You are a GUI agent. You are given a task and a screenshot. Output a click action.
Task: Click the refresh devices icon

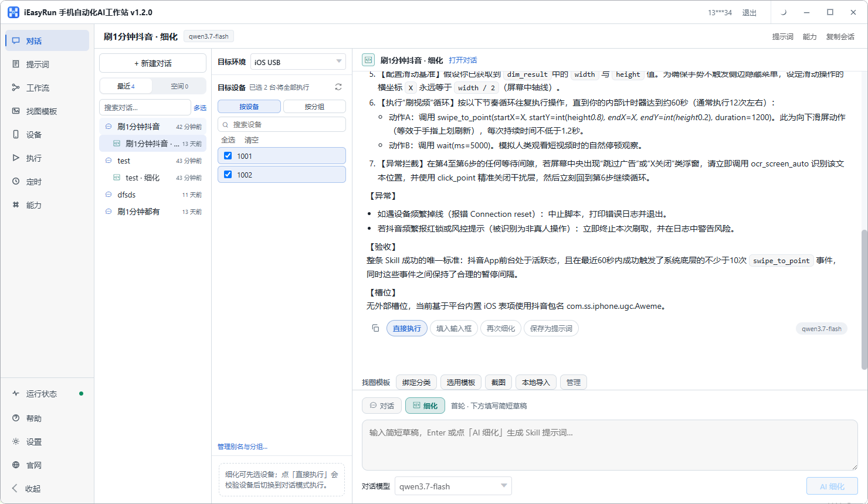[338, 87]
